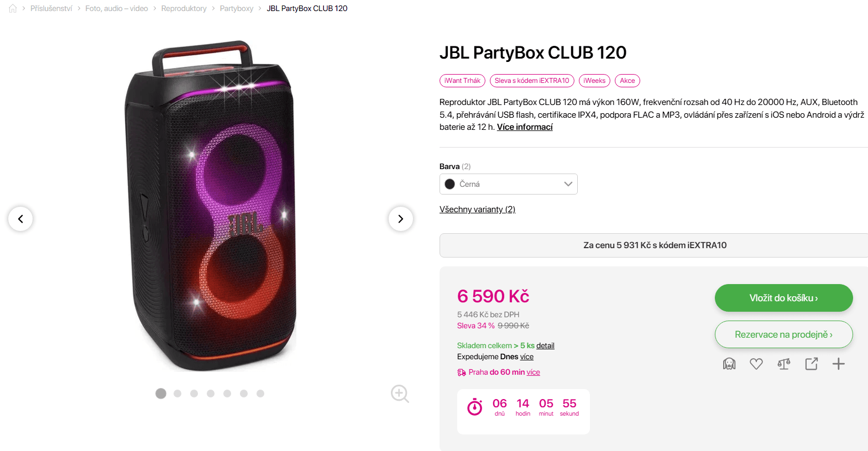Select the second carousel dot
This screenshot has width=868, height=451.
tap(177, 394)
